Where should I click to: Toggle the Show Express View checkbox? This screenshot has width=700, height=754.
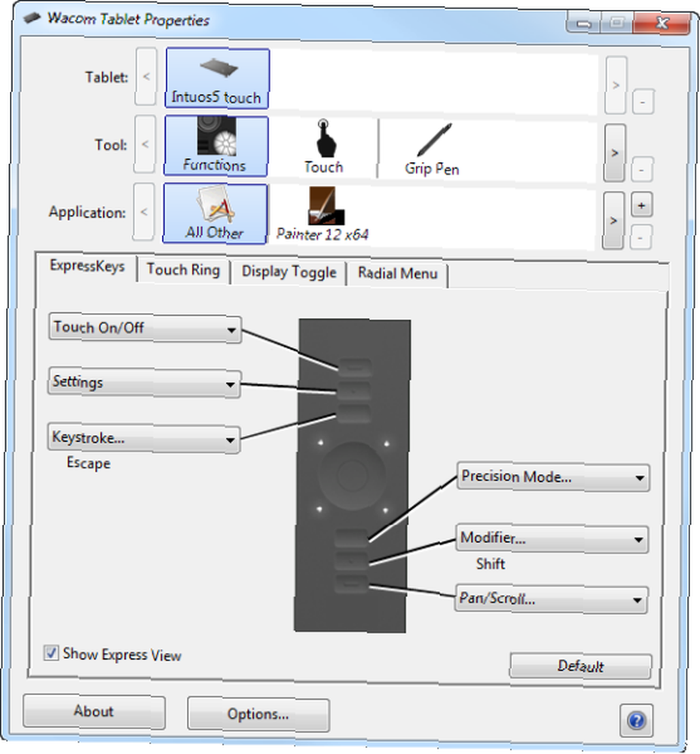(x=51, y=652)
